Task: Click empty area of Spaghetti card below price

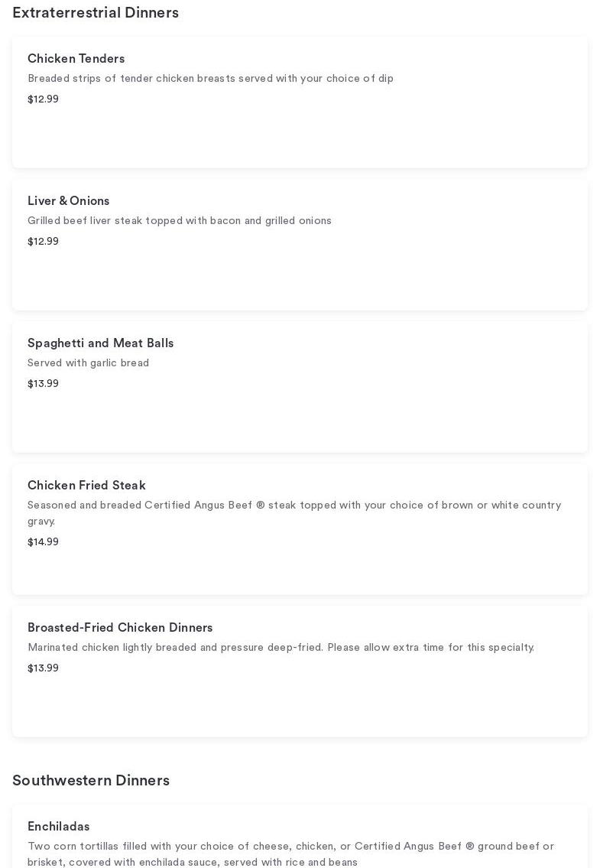Action: pyautogui.click(x=300, y=423)
